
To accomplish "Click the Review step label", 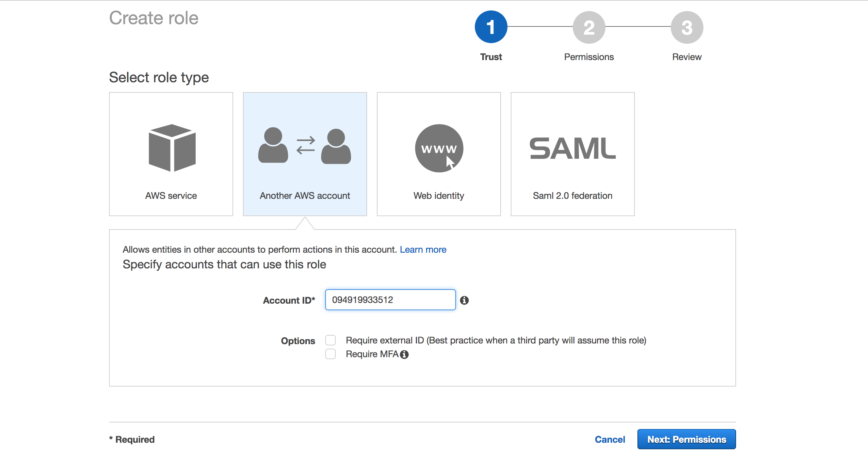I will point(687,57).
